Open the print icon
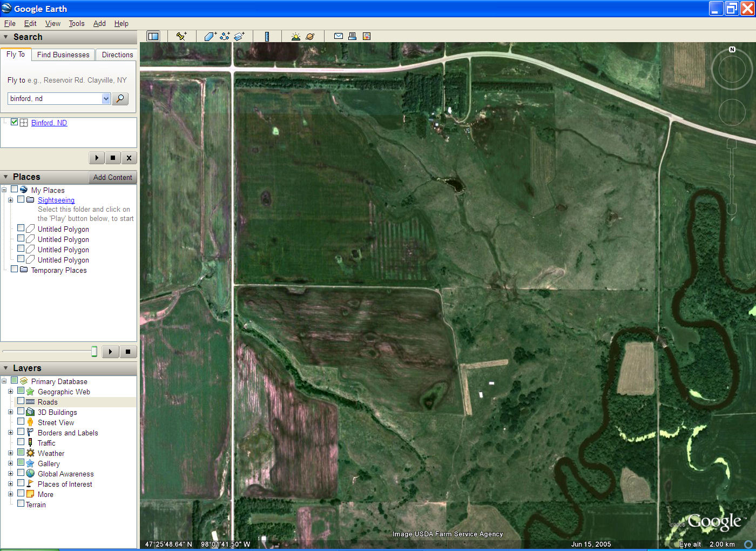Viewport: 756px width, 551px height. (352, 36)
